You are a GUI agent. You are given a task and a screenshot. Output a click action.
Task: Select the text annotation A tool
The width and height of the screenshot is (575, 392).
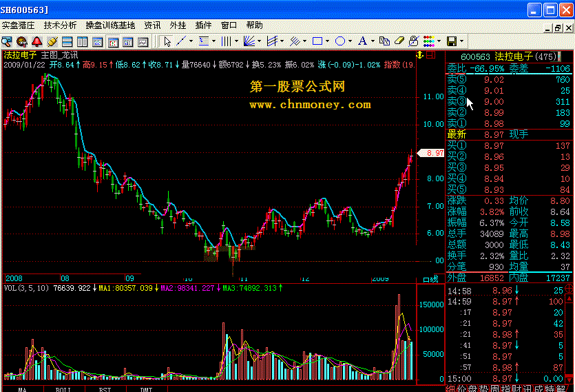click(x=363, y=41)
